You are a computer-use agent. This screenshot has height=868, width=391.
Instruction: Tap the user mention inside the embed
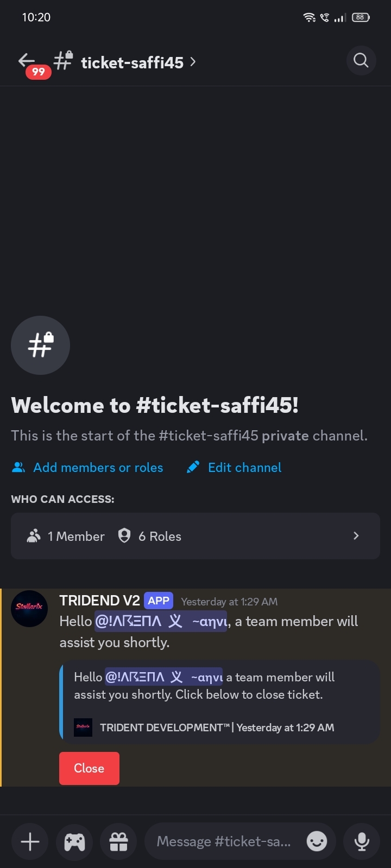163,677
